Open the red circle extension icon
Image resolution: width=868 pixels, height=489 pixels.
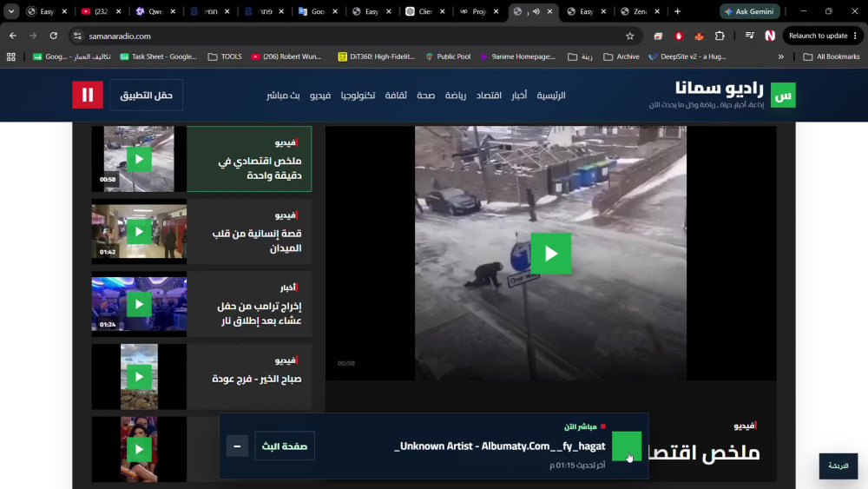click(x=679, y=36)
